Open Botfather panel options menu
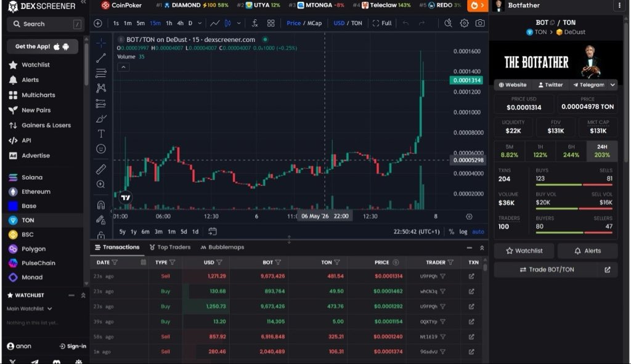Image resolution: width=631 pixels, height=364 pixels. [x=619, y=6]
